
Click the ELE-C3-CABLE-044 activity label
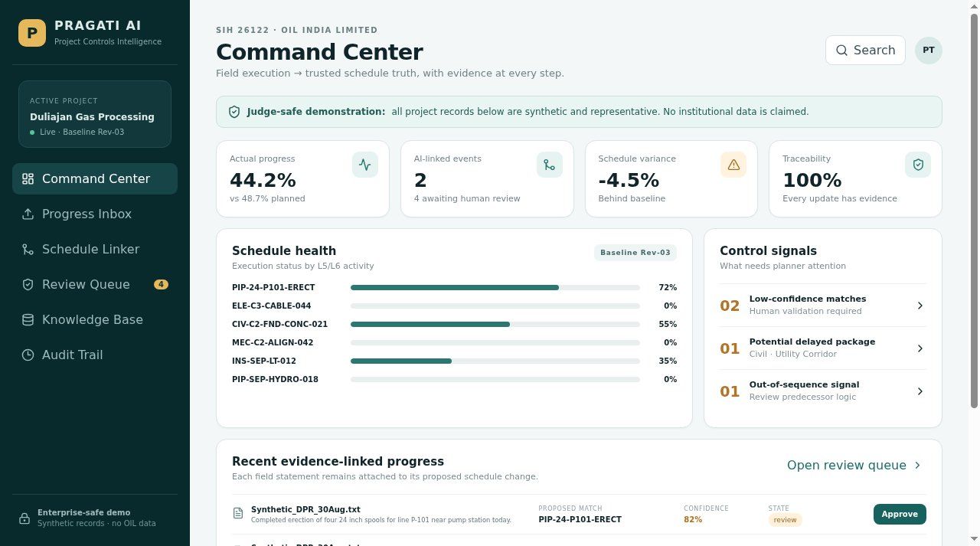(271, 306)
